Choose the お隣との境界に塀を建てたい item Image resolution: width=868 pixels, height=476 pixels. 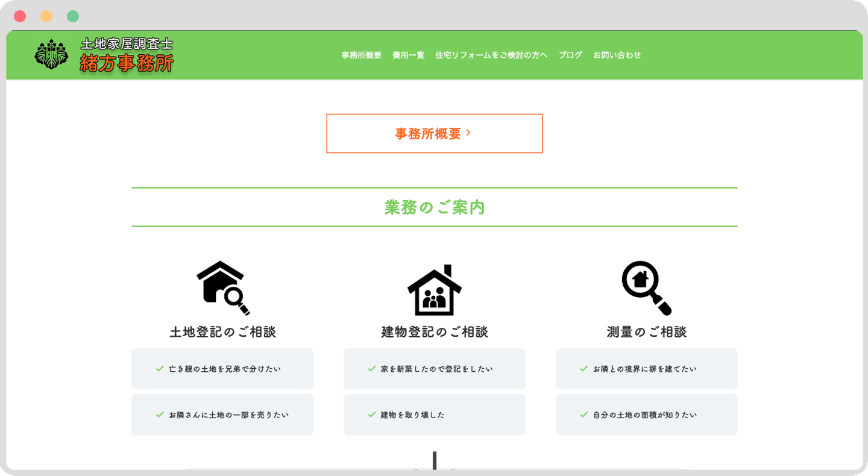click(646, 369)
